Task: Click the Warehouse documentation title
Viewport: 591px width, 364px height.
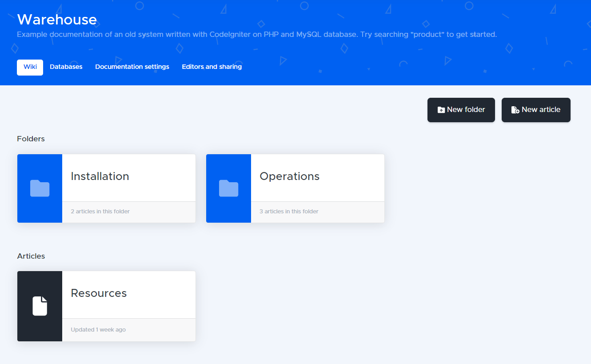Action: (x=57, y=20)
